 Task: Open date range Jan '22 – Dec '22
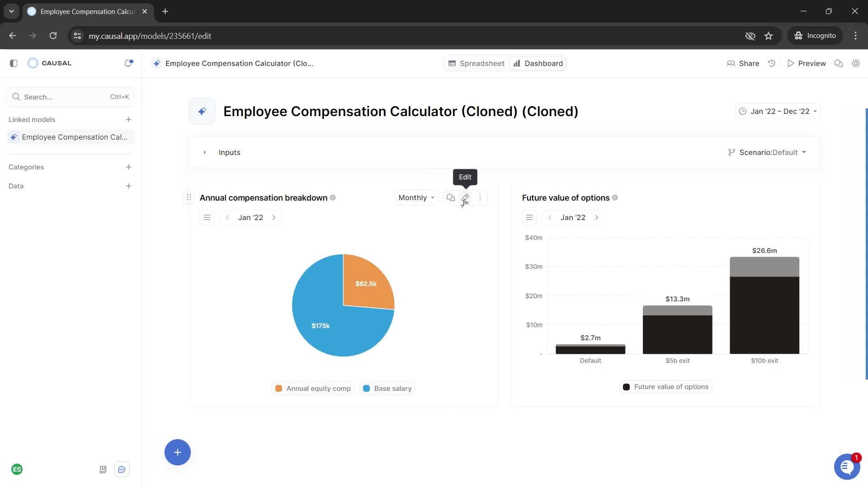(778, 111)
